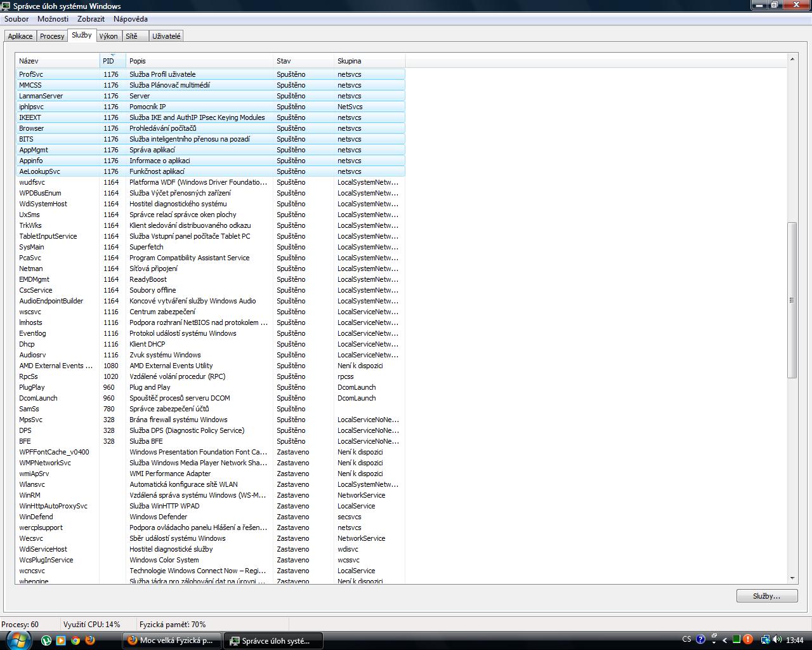Sort services by the Popis column
Image resolution: width=812 pixels, height=650 pixels.
point(199,61)
